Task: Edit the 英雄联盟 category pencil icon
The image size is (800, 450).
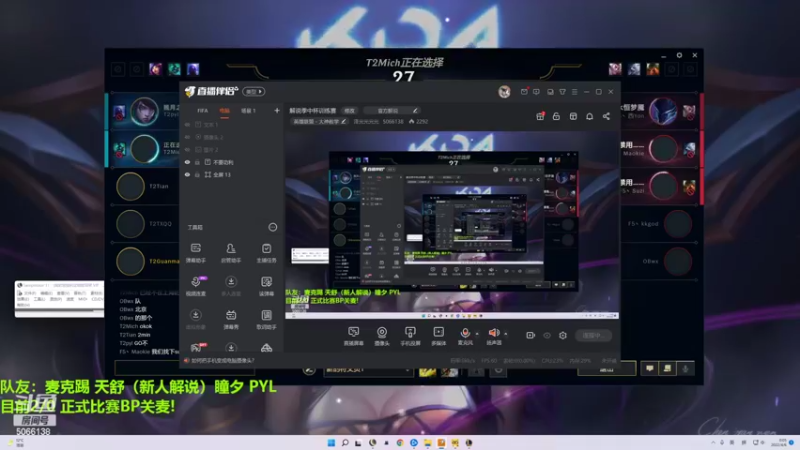Action: [344, 121]
